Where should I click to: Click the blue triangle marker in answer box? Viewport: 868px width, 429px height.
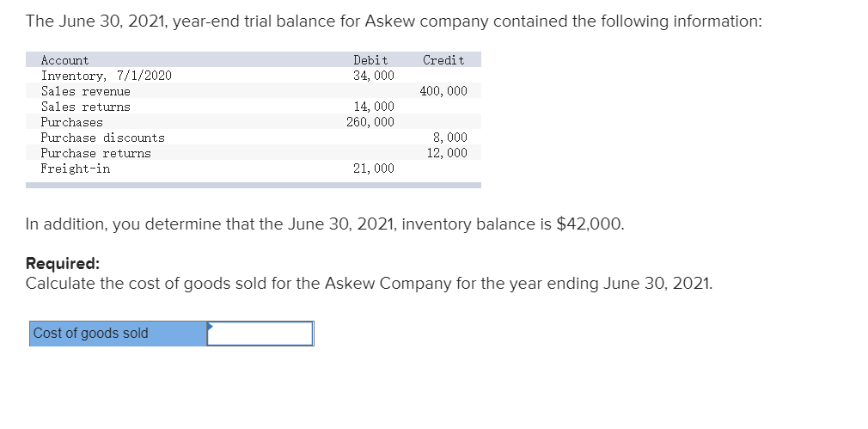(x=210, y=326)
